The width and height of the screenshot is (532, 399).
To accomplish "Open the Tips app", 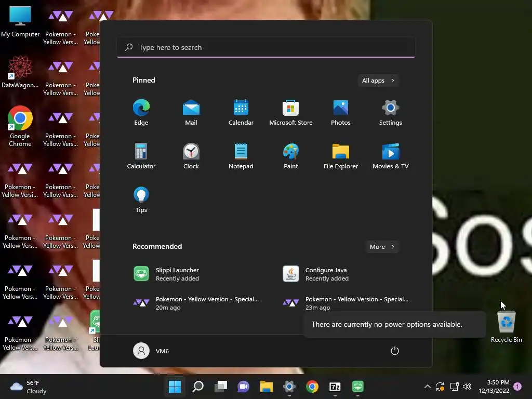I will (141, 200).
